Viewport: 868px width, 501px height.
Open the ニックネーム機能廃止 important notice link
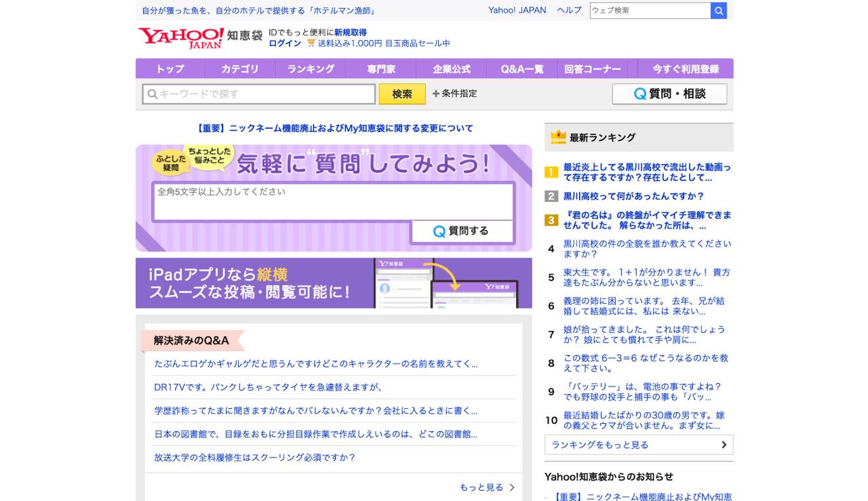(334, 128)
